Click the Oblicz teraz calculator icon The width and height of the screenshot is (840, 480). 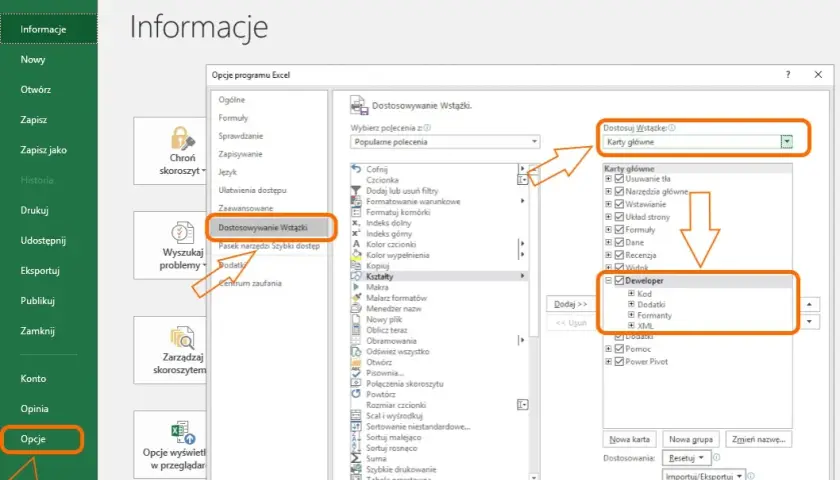[x=356, y=330]
